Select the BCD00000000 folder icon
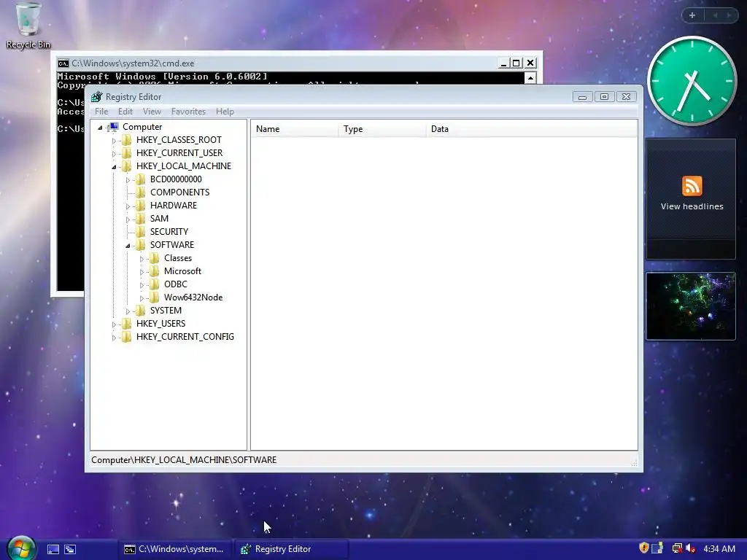This screenshot has width=747, height=560. point(141,179)
